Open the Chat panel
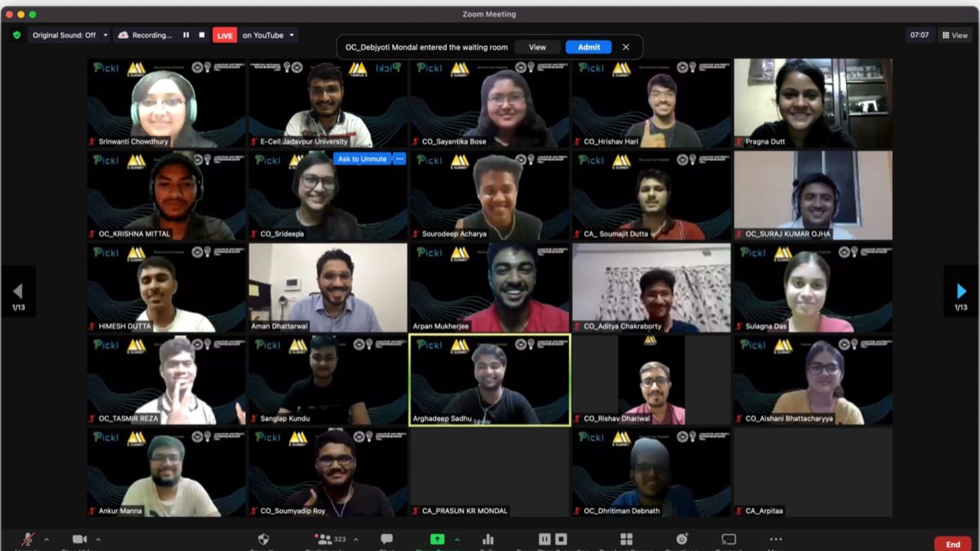 point(386,539)
